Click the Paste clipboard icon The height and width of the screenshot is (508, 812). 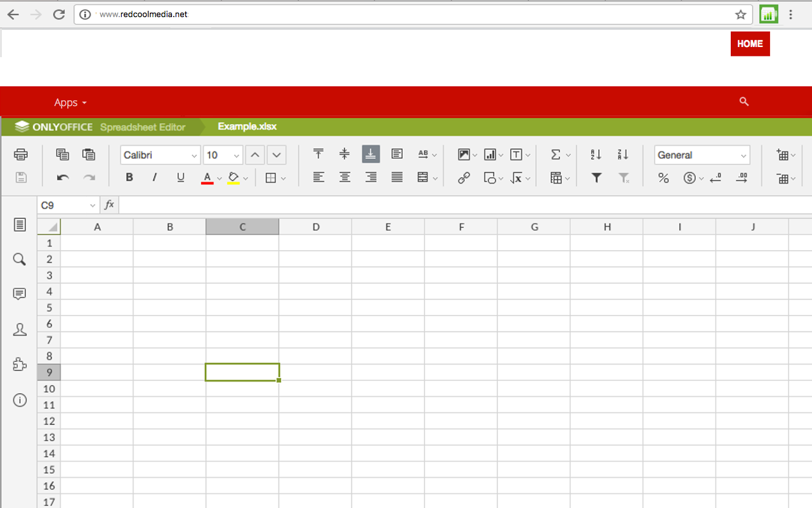coord(88,154)
